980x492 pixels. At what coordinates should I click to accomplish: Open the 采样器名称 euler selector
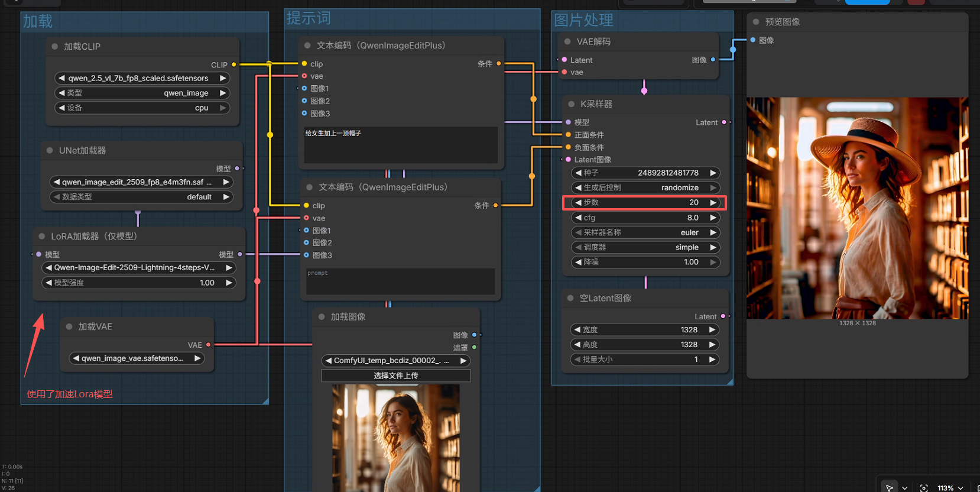(x=645, y=232)
